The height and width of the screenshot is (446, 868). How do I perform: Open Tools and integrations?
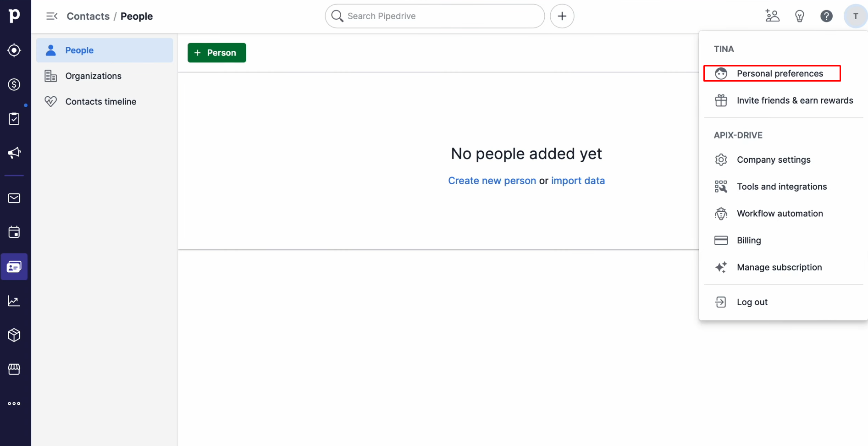[784, 187]
